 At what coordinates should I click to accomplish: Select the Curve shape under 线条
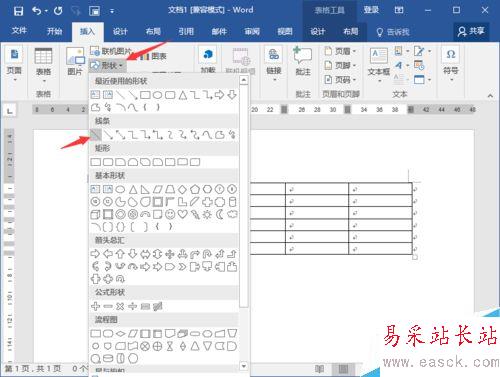coord(207,135)
